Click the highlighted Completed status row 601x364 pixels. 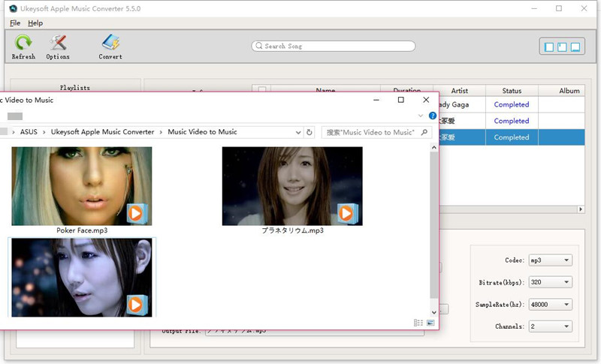512,137
